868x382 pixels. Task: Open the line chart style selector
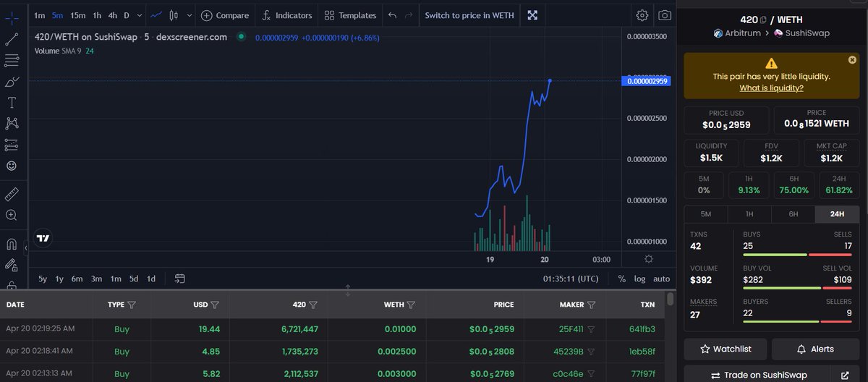pyautogui.click(x=156, y=15)
